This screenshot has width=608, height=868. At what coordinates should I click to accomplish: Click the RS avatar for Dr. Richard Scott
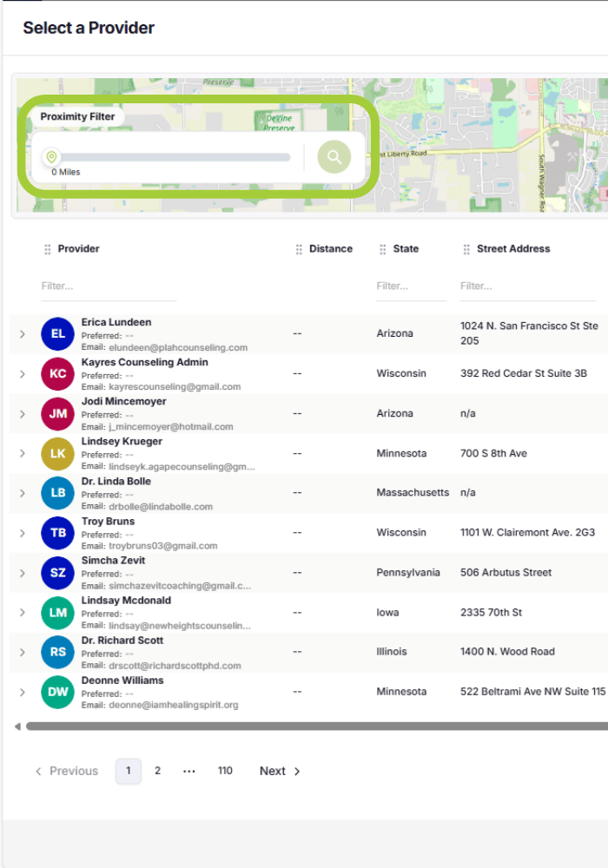[57, 652]
